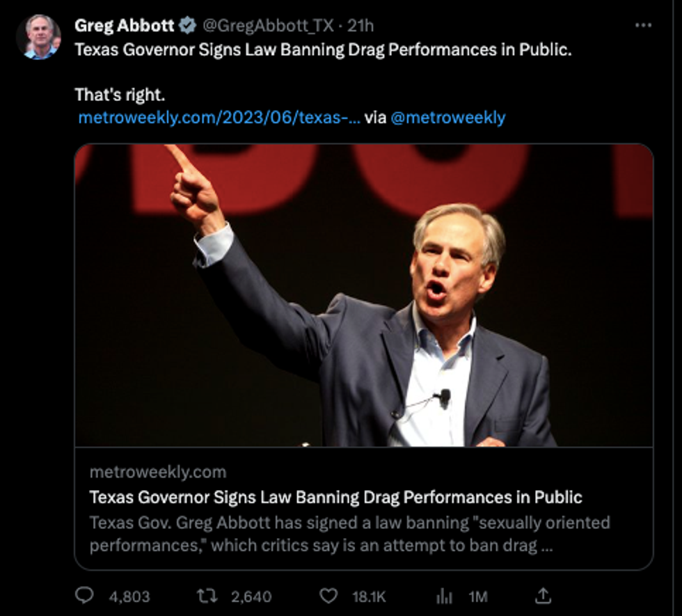Click the blue verified badge icon

[187, 26]
